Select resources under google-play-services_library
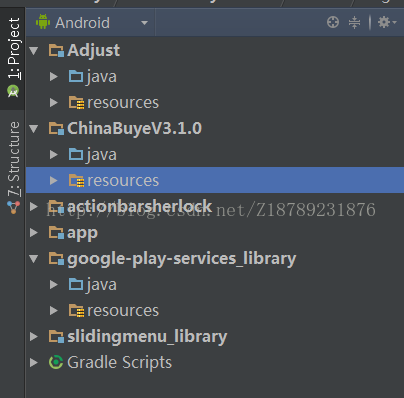 click(123, 311)
